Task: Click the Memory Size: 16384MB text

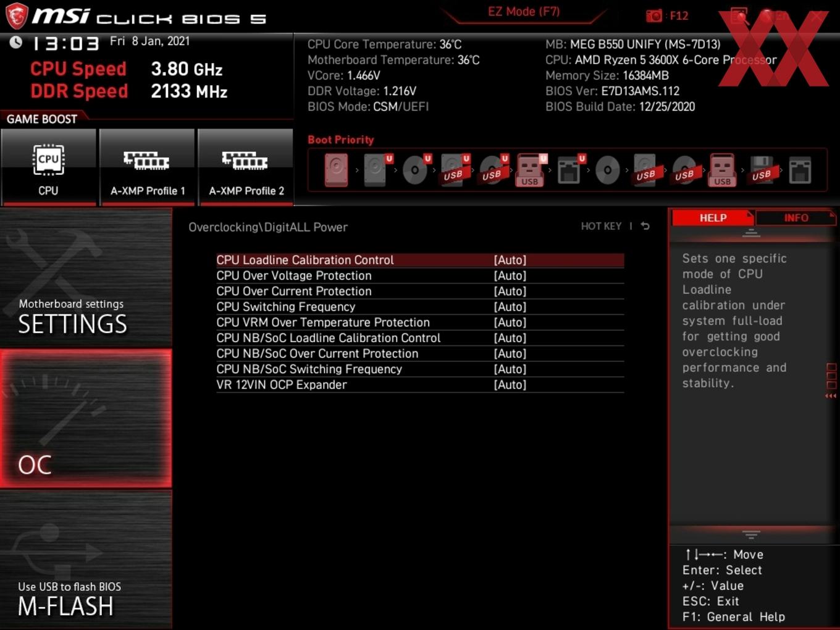Action: click(x=607, y=75)
